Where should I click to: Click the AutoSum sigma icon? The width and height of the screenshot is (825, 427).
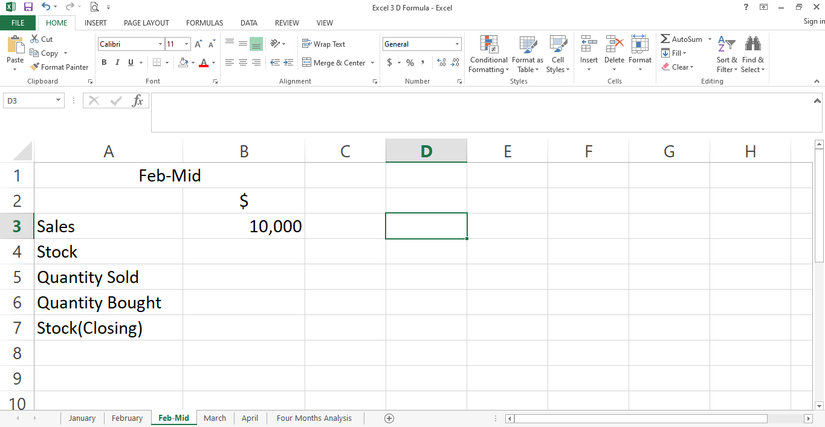point(666,39)
